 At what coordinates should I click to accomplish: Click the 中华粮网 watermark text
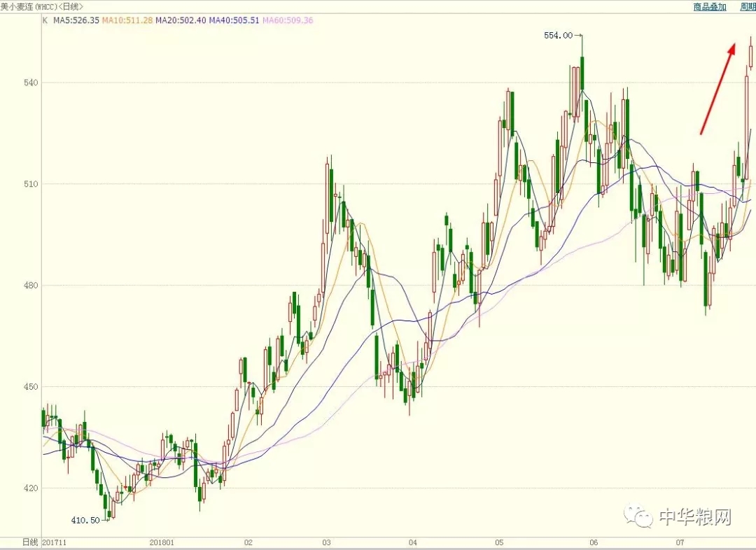click(695, 516)
